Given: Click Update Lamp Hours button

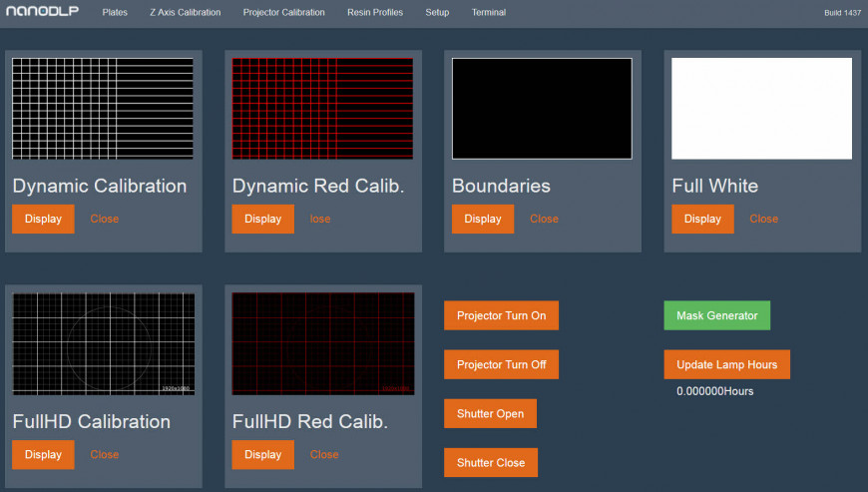Looking at the screenshot, I should (x=726, y=364).
